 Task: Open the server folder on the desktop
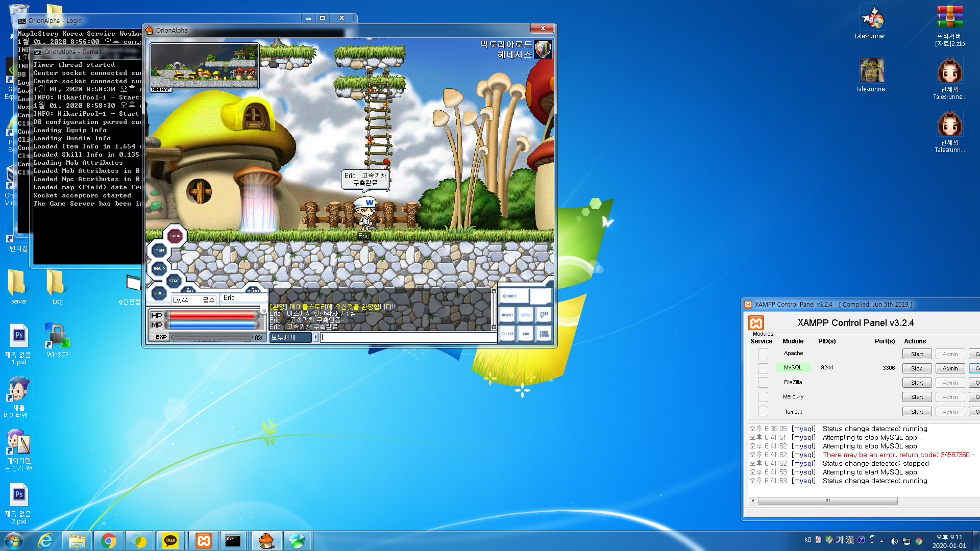[x=19, y=287]
